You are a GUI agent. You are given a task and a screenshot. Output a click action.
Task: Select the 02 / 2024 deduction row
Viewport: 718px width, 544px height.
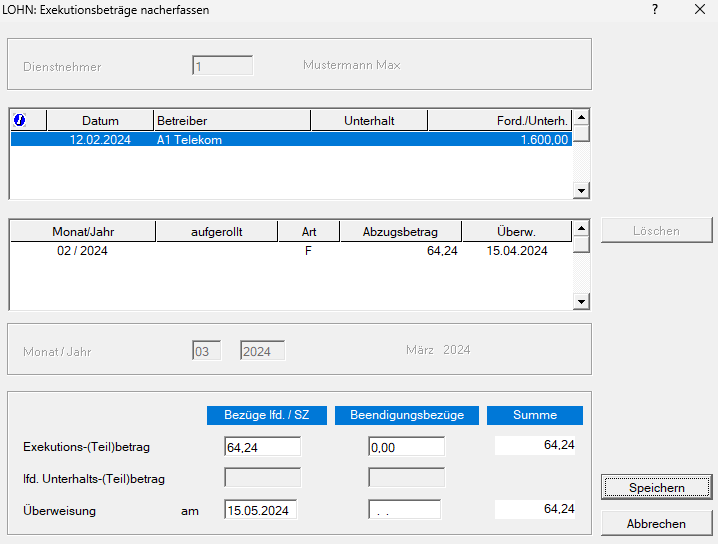tap(290, 252)
